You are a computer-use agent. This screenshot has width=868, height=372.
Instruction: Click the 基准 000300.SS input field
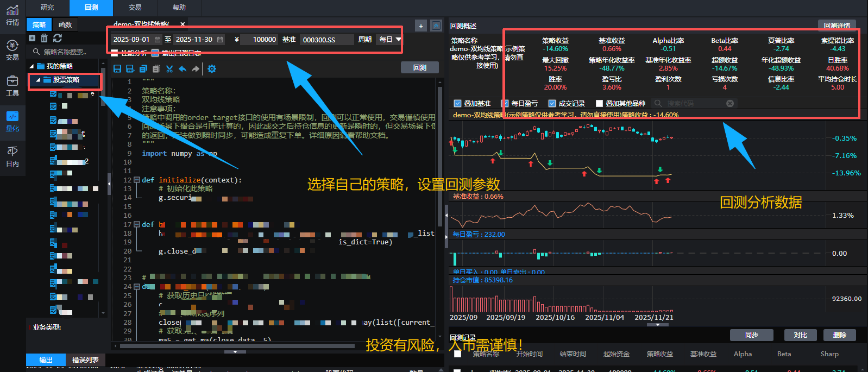[x=326, y=40]
